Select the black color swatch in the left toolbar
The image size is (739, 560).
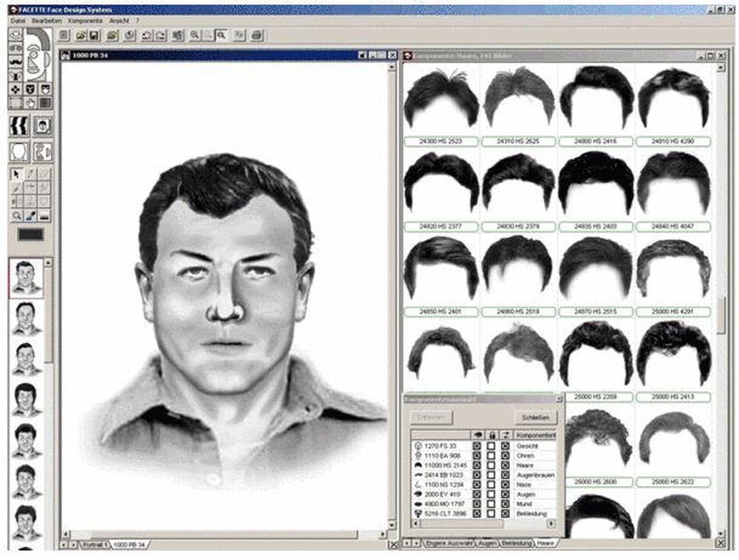[31, 233]
